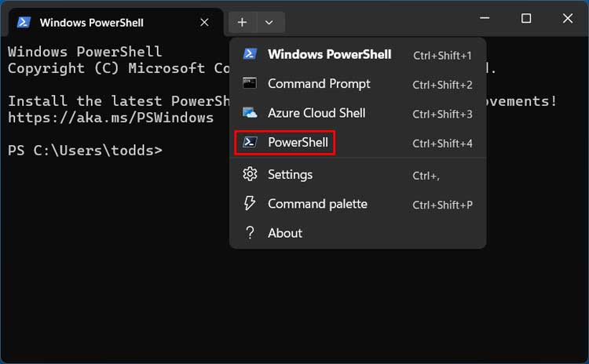Click the Command palette lightning icon

pos(250,203)
